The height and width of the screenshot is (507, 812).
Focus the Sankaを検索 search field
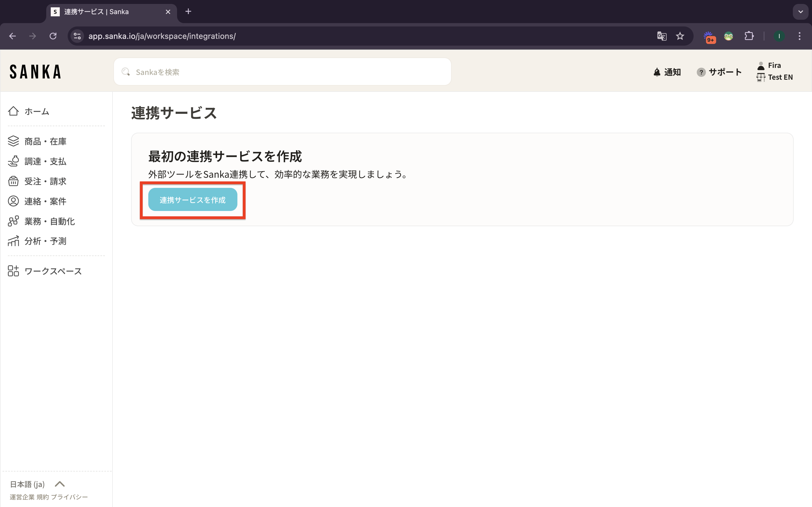pos(282,72)
